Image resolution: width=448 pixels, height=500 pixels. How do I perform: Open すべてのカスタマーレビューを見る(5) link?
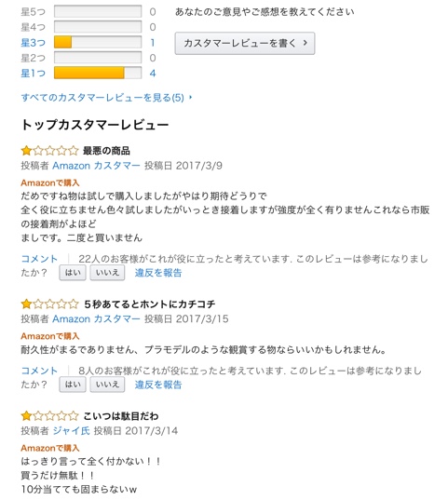coord(102,98)
